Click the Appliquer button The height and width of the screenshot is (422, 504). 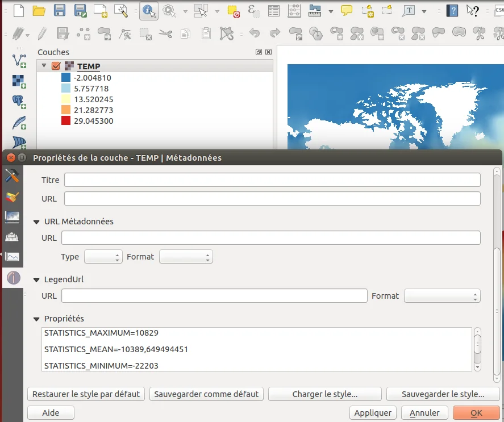tap(373, 413)
